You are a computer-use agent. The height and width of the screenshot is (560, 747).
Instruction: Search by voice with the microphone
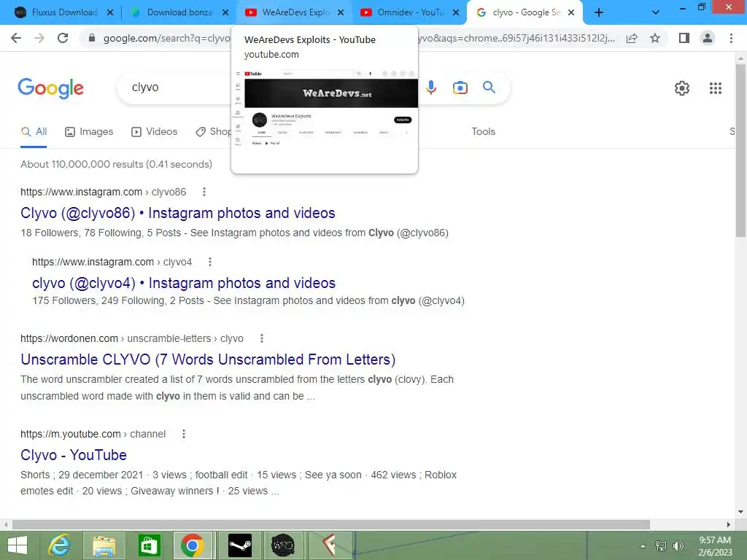point(431,87)
